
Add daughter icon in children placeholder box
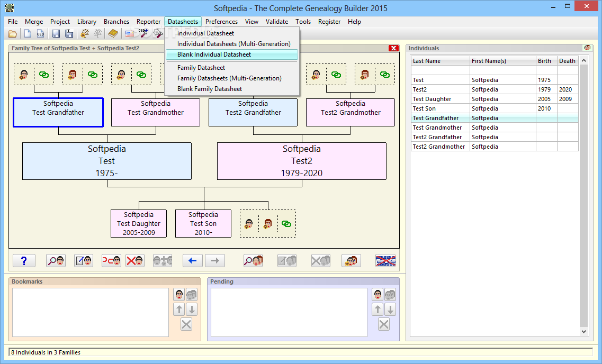[x=268, y=224]
